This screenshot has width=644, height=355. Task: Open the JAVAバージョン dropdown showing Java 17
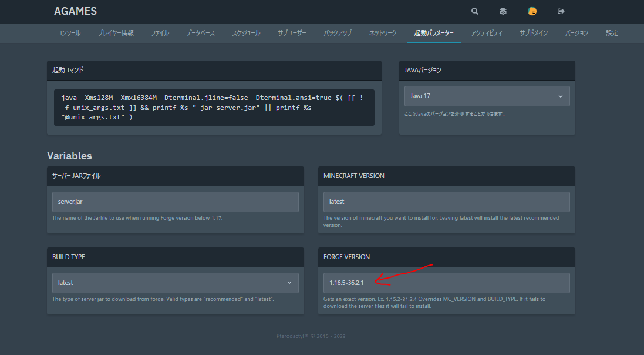coord(487,95)
